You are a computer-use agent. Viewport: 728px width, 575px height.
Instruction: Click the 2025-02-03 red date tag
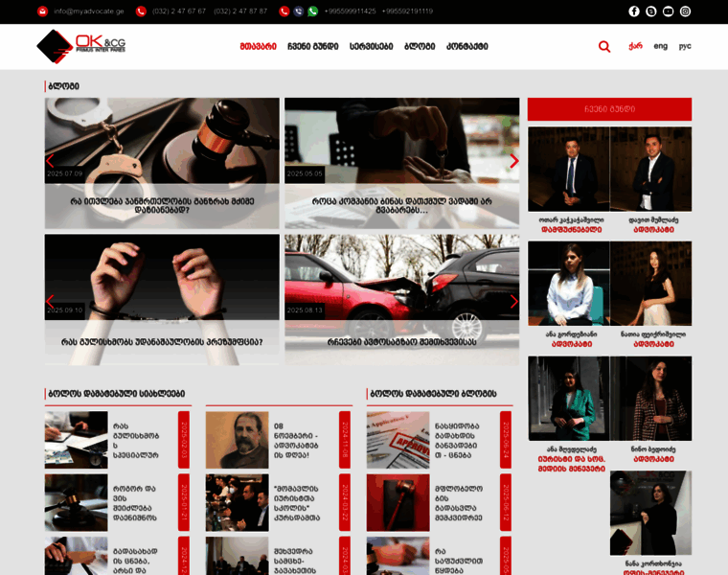pyautogui.click(x=184, y=440)
